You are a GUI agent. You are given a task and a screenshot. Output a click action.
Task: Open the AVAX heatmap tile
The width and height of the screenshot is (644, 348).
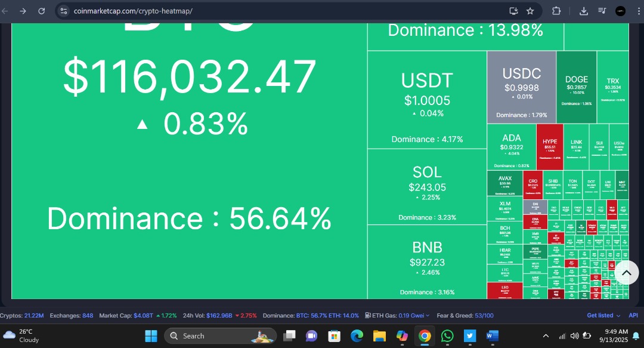coord(505,183)
